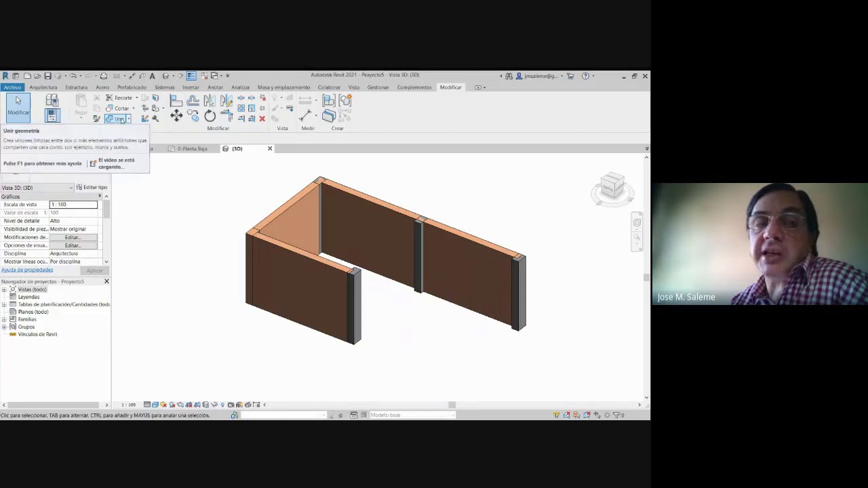Screen dimensions: 868x488
Task: Click the red Delete X icon
Action: pyautogui.click(x=262, y=119)
